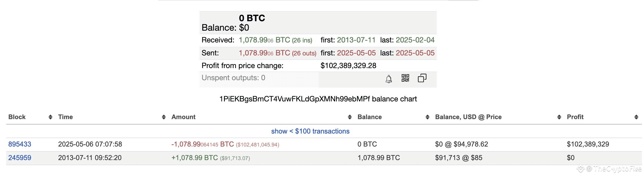Click the copy address icon
Image resolution: width=644 pixels, height=176 pixels.
422,78
